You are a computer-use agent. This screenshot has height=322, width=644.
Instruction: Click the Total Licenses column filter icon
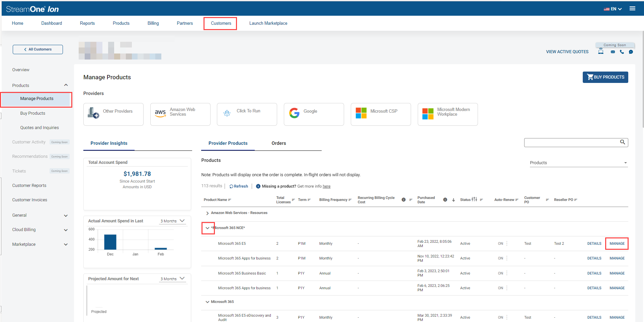coord(293,200)
